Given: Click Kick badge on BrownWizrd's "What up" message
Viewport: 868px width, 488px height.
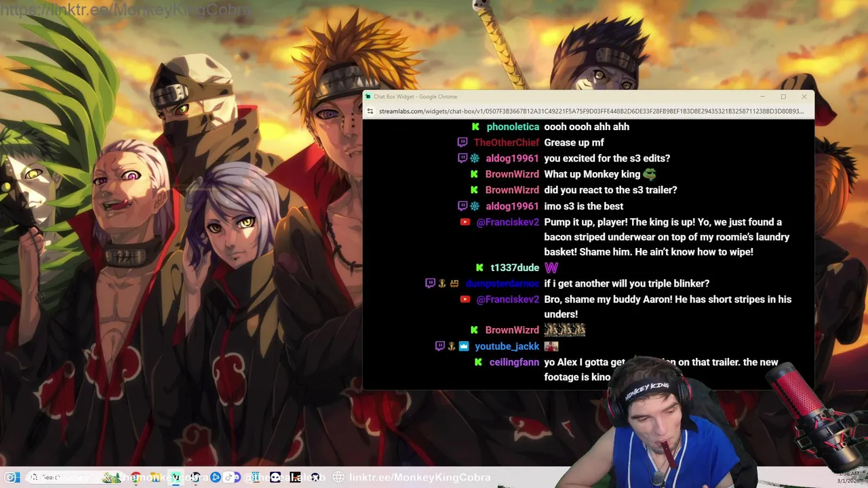Looking at the screenshot, I should [x=475, y=174].
